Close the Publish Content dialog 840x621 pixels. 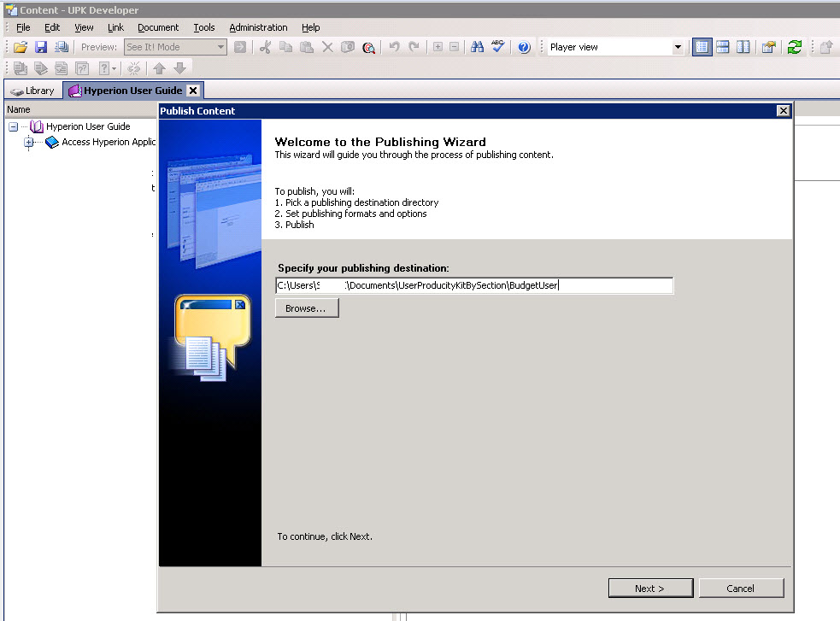pyautogui.click(x=783, y=111)
